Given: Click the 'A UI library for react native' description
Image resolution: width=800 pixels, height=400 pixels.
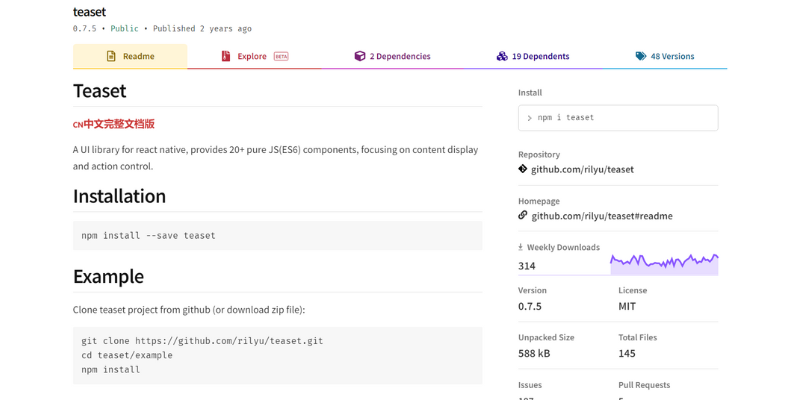Looking at the screenshot, I should pos(276,158).
